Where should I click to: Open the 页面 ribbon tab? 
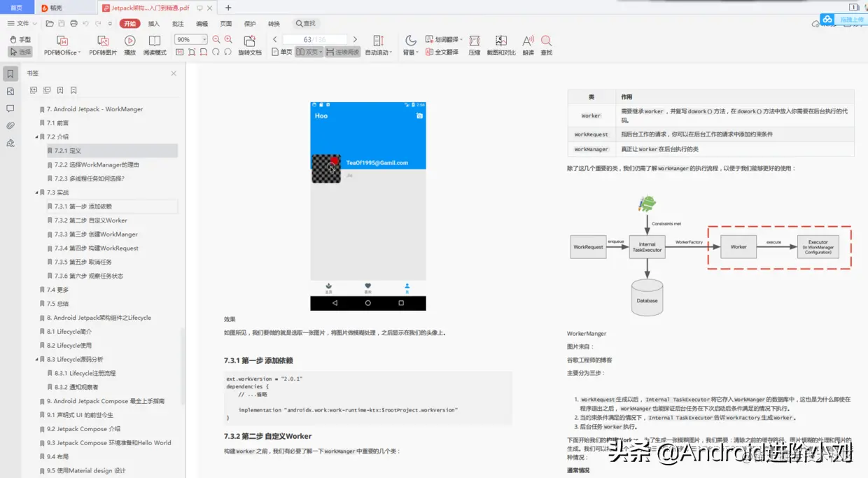click(x=225, y=24)
